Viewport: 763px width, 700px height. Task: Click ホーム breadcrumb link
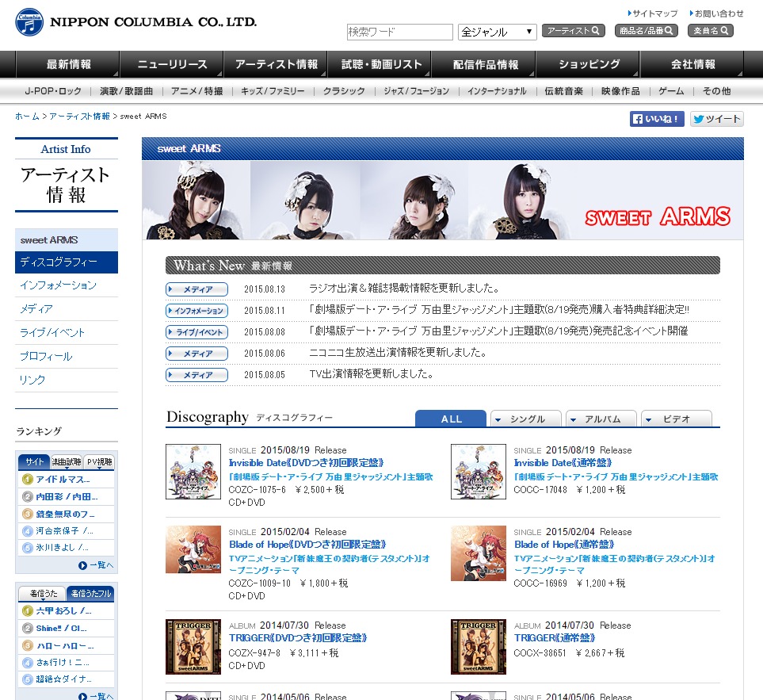click(27, 117)
